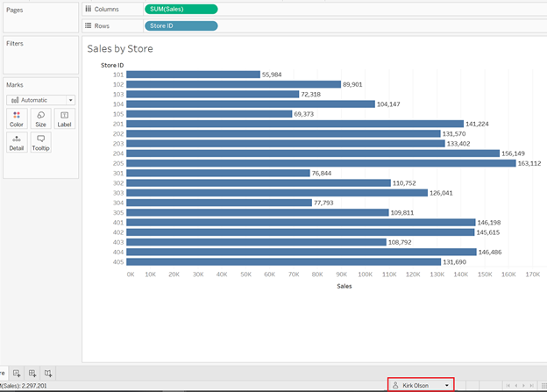Click the Store ID header label
547x392 pixels.
click(x=112, y=65)
